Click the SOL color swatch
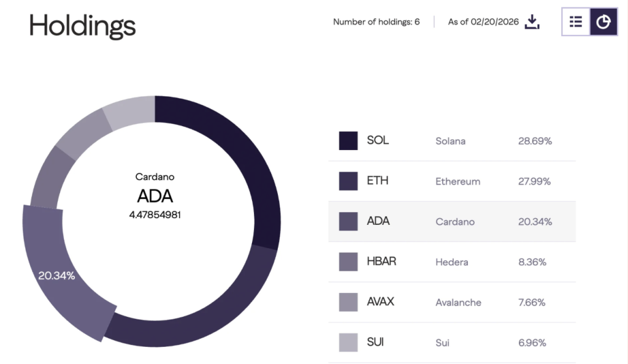The image size is (628, 364). point(348,140)
